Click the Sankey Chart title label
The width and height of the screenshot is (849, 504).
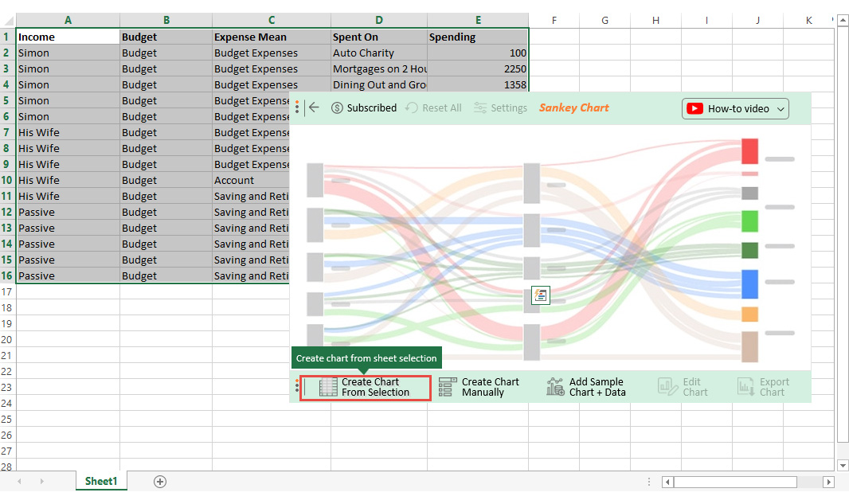point(573,107)
